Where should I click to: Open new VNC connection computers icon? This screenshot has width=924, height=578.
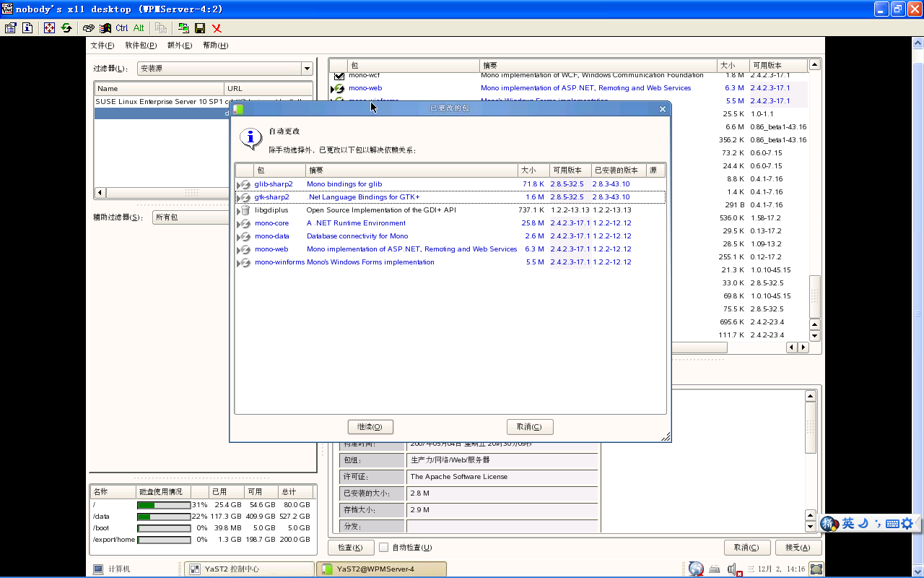183,27
